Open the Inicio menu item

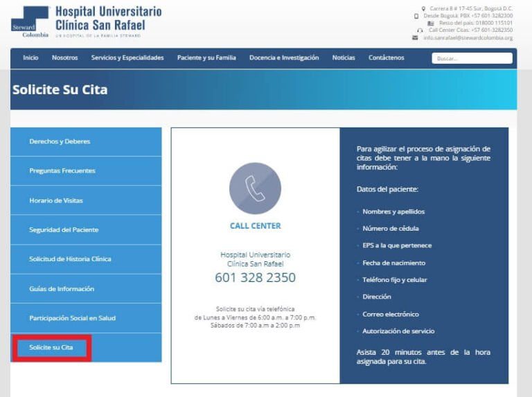click(30, 58)
